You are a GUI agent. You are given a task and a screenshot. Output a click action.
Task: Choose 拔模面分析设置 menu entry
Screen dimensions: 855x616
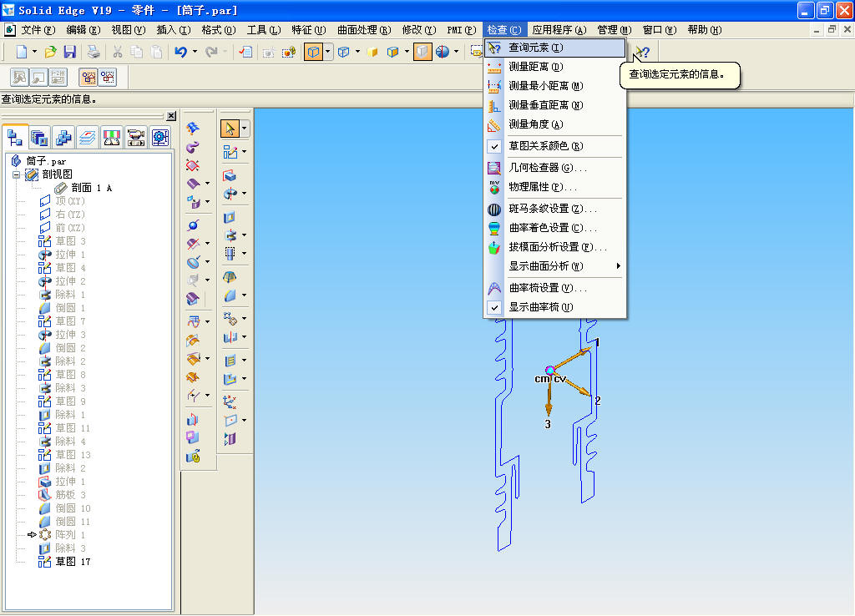pyautogui.click(x=555, y=248)
